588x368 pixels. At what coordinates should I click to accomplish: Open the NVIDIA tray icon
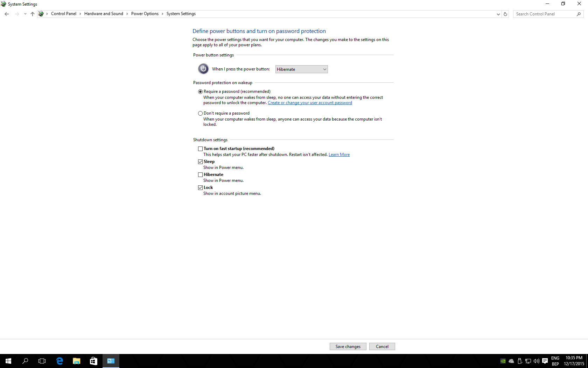[503, 361]
